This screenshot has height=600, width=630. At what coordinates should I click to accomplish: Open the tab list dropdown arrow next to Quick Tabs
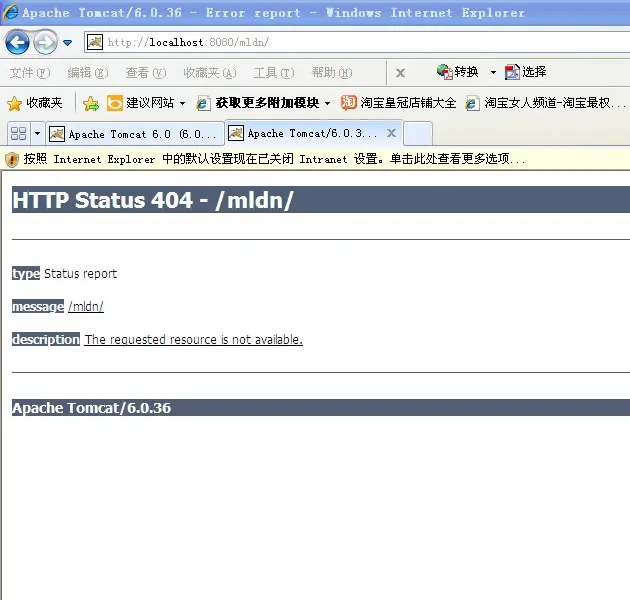tap(37, 133)
